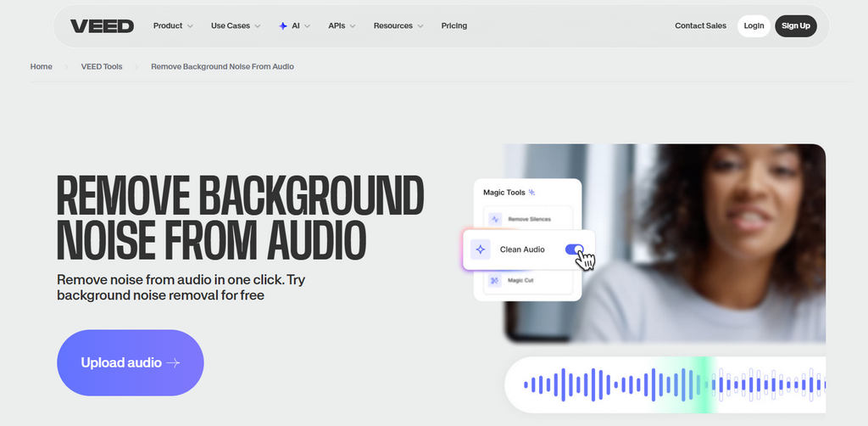Image resolution: width=868 pixels, height=426 pixels.
Task: Follow the Home breadcrumb link
Action: click(x=41, y=66)
